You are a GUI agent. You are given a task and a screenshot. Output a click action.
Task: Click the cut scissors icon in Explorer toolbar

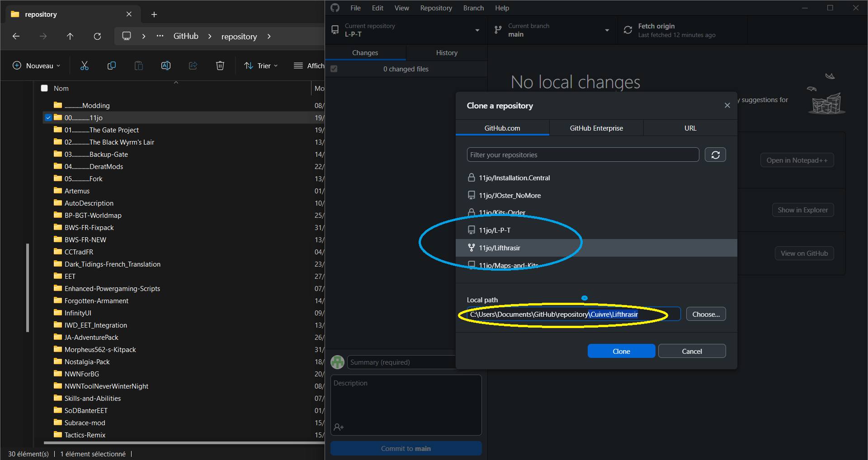click(85, 66)
